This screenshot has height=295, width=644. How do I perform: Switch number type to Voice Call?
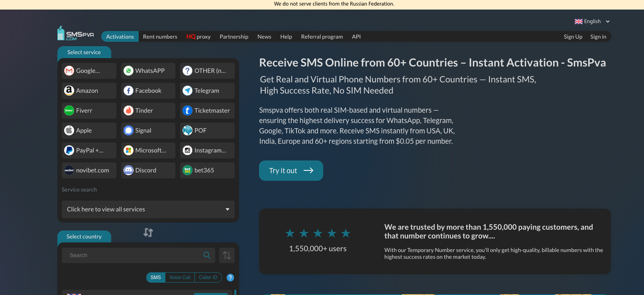pos(180,277)
